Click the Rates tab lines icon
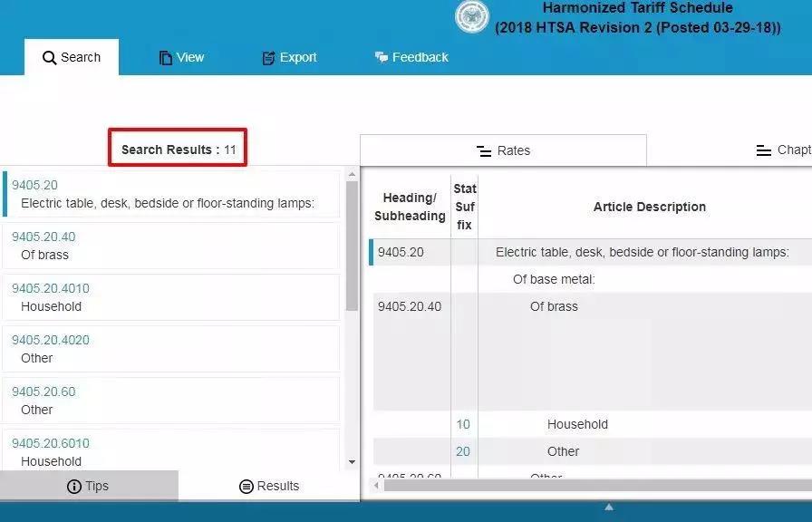This screenshot has width=812, height=522. pos(484,151)
